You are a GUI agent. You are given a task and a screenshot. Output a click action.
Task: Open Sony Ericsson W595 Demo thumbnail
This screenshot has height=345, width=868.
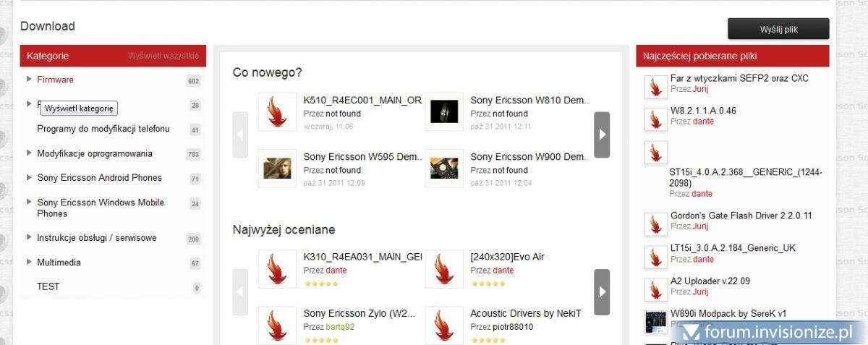[x=277, y=169]
